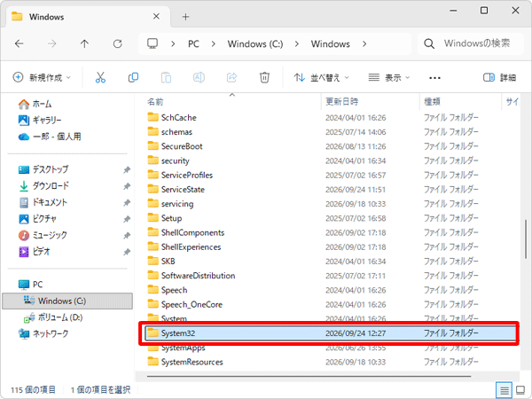This screenshot has width=532, height=399.
Task: Refresh the current folder view
Action: point(117,43)
